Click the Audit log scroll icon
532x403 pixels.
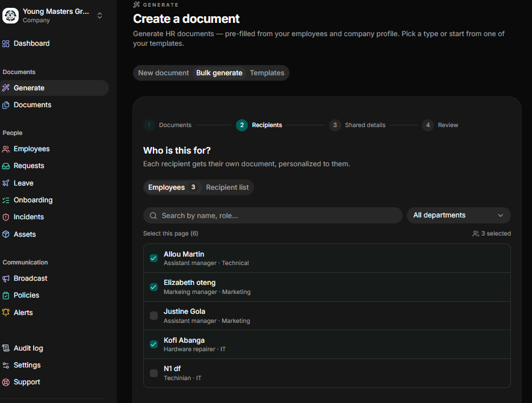coord(6,348)
